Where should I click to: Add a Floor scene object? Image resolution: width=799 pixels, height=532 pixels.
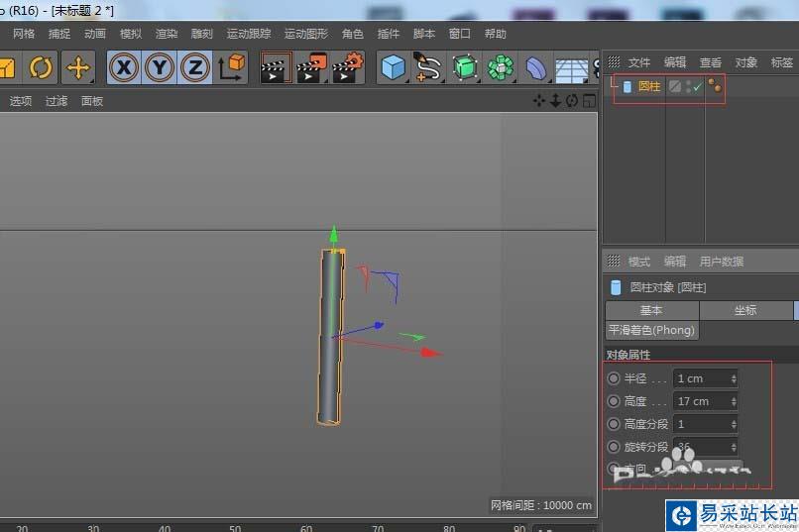(x=571, y=70)
